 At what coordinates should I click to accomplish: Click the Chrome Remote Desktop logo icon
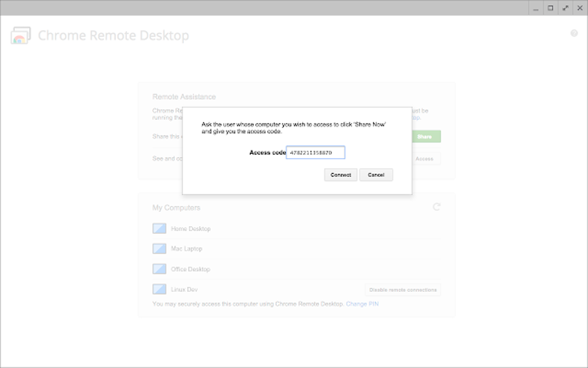pos(20,35)
